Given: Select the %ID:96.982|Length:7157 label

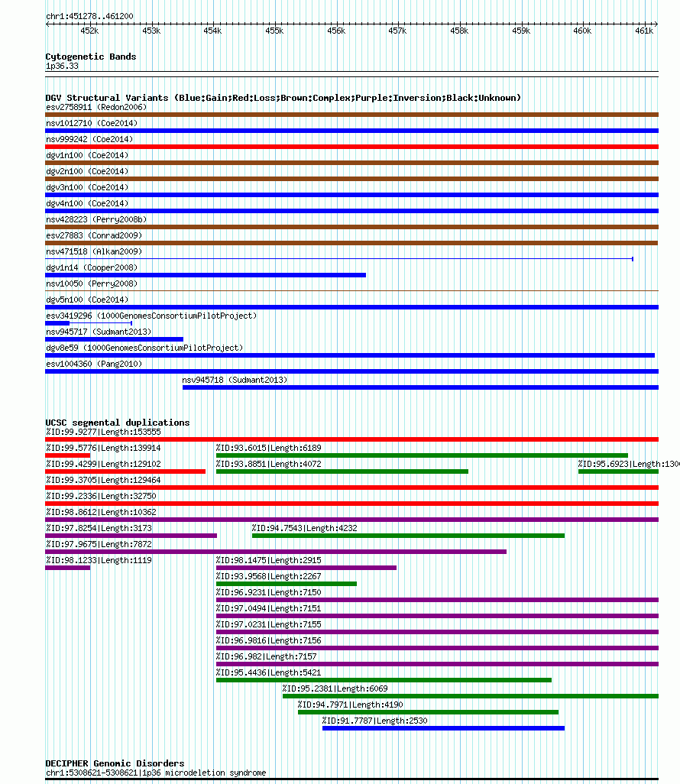Looking at the screenshot, I should (266, 656).
